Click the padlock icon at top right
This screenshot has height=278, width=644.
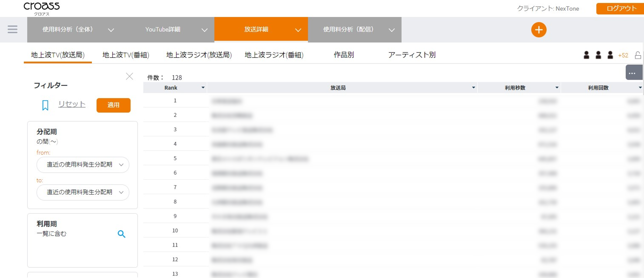(x=638, y=55)
